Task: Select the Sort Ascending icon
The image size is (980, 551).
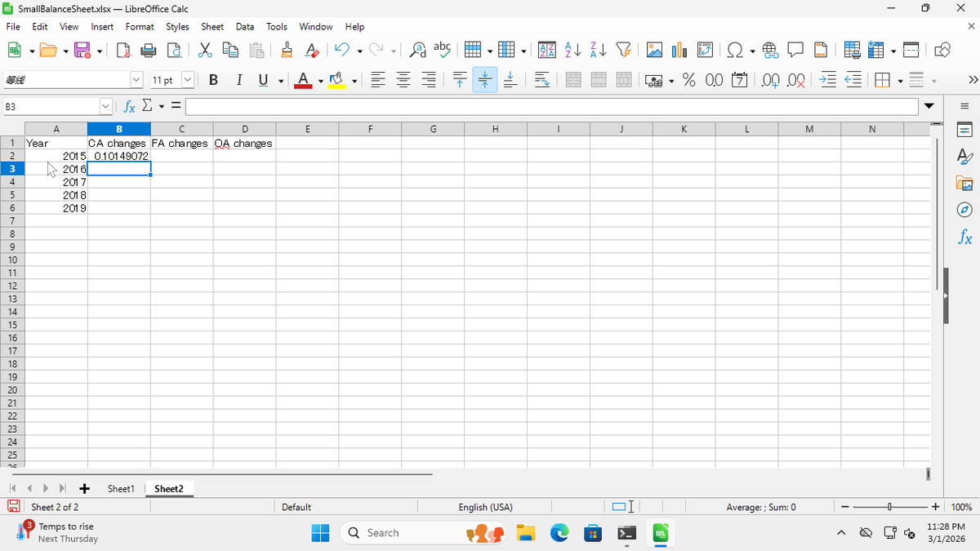Action: pos(572,51)
